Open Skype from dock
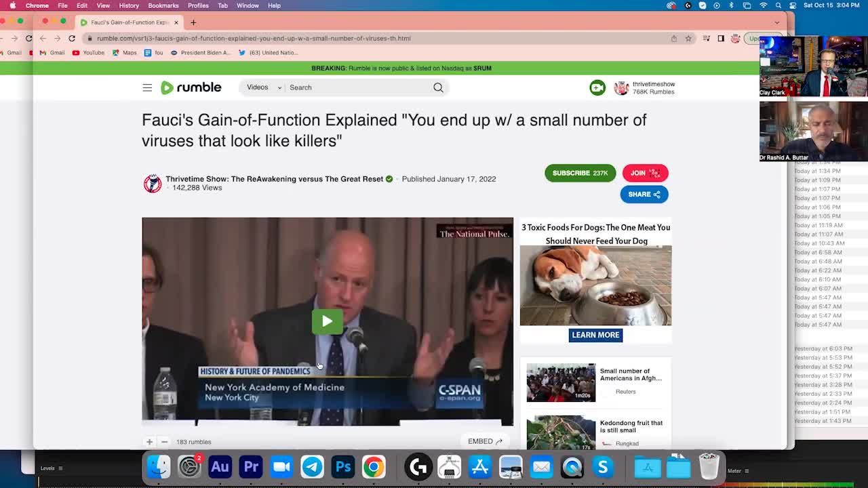The height and width of the screenshot is (488, 868). pyautogui.click(x=603, y=467)
